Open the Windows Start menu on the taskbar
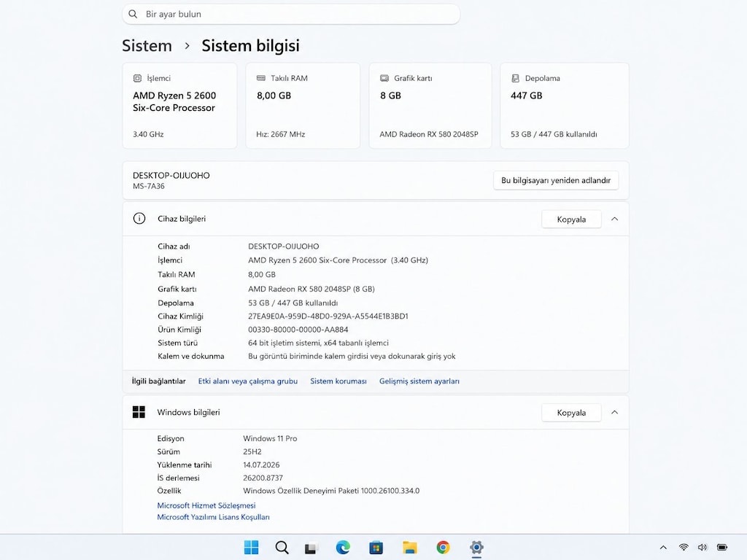The width and height of the screenshot is (747, 560). pos(251,548)
